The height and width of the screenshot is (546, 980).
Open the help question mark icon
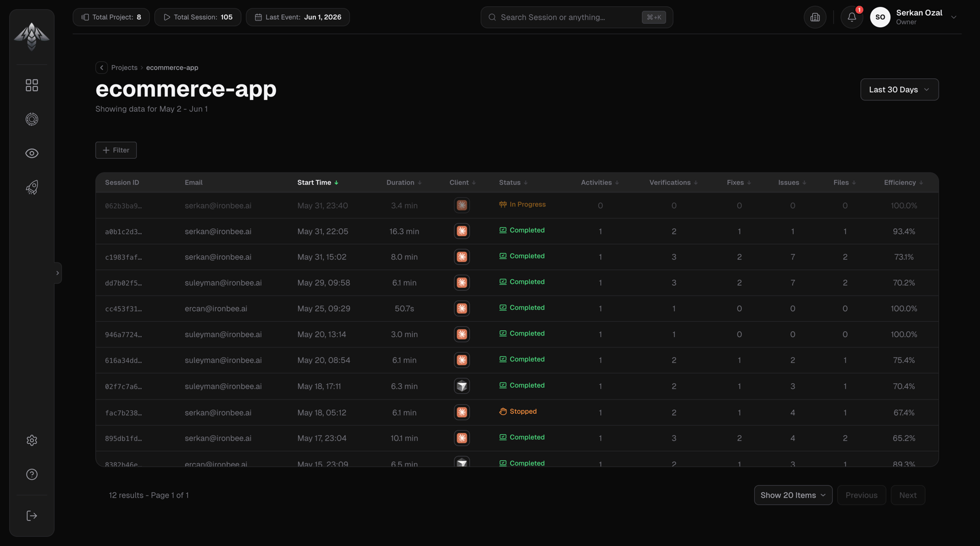click(32, 474)
